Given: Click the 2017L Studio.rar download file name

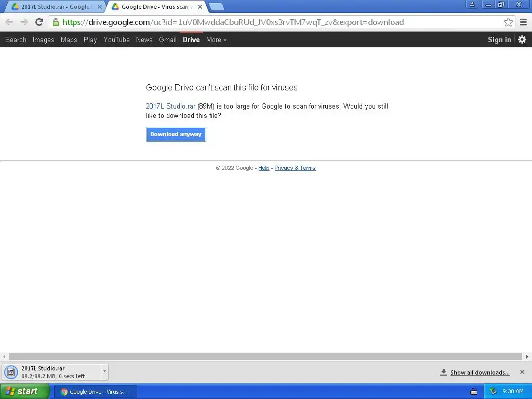Looking at the screenshot, I should pos(43,368).
